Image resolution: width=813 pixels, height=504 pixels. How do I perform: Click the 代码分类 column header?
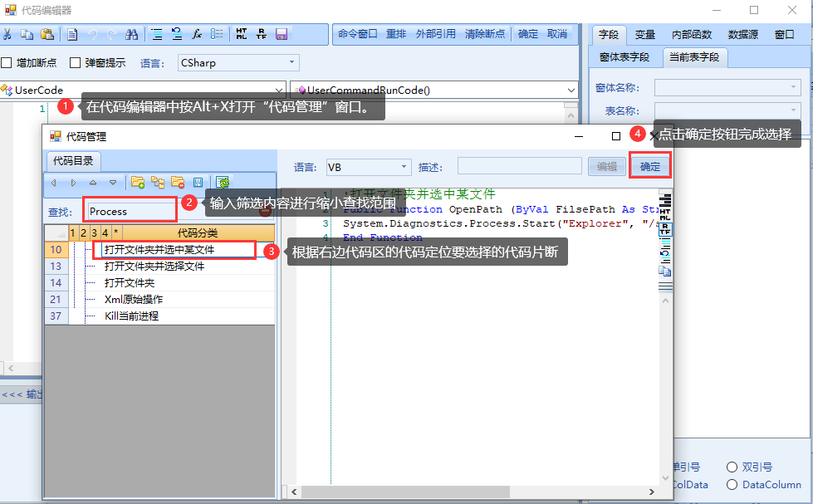(198, 232)
